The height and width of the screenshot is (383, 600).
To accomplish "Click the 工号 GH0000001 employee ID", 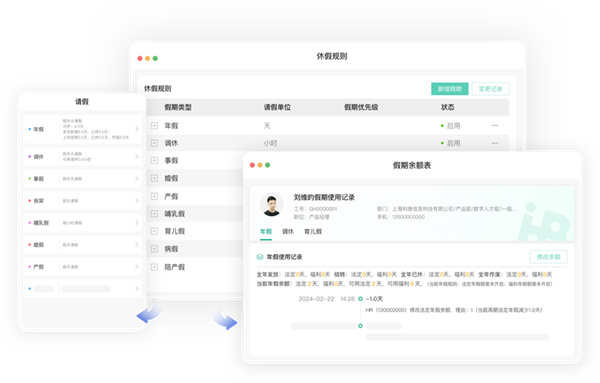I will click(315, 209).
